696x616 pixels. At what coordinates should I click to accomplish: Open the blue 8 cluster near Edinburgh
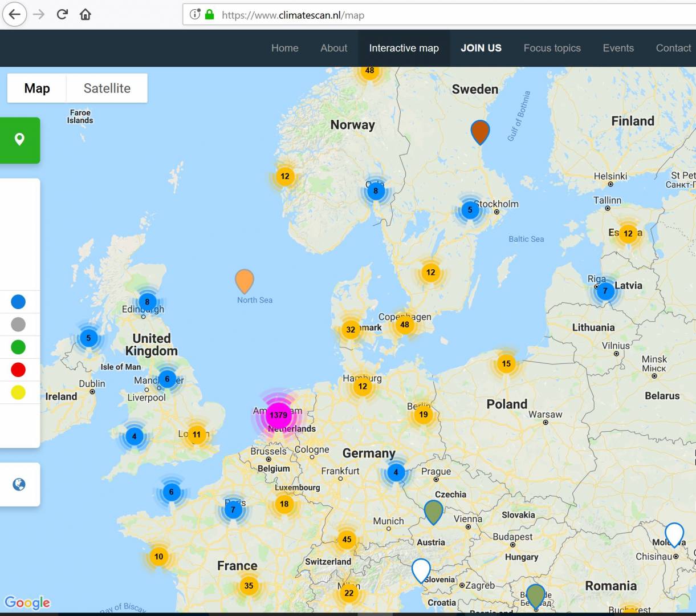[147, 302]
